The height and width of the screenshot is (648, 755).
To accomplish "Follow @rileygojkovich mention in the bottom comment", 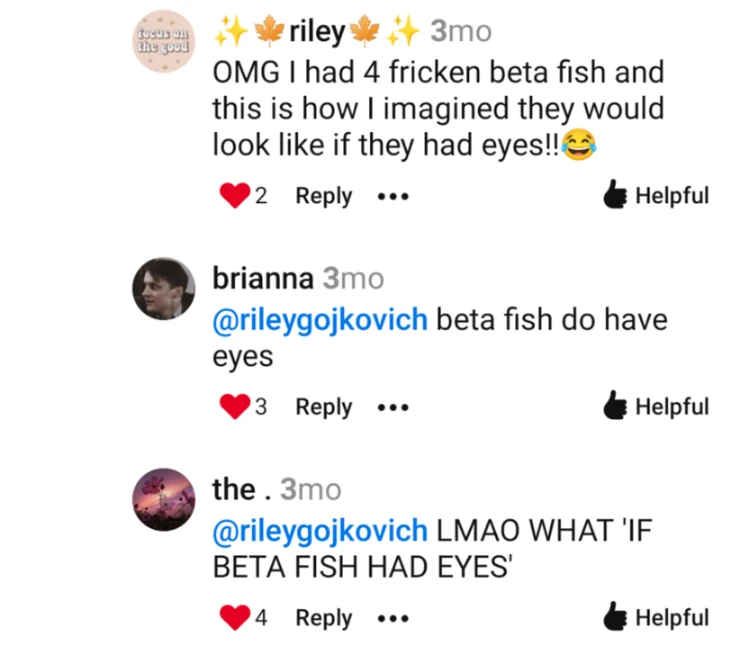I will click(x=320, y=531).
